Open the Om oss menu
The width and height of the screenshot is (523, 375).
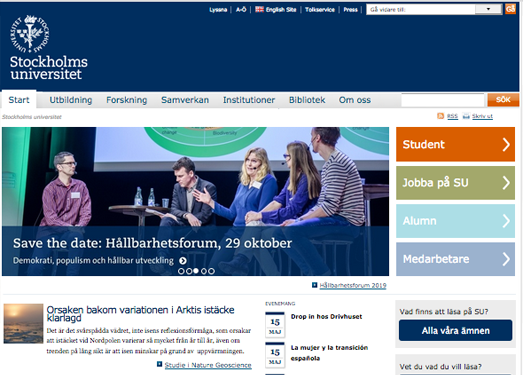coord(355,100)
